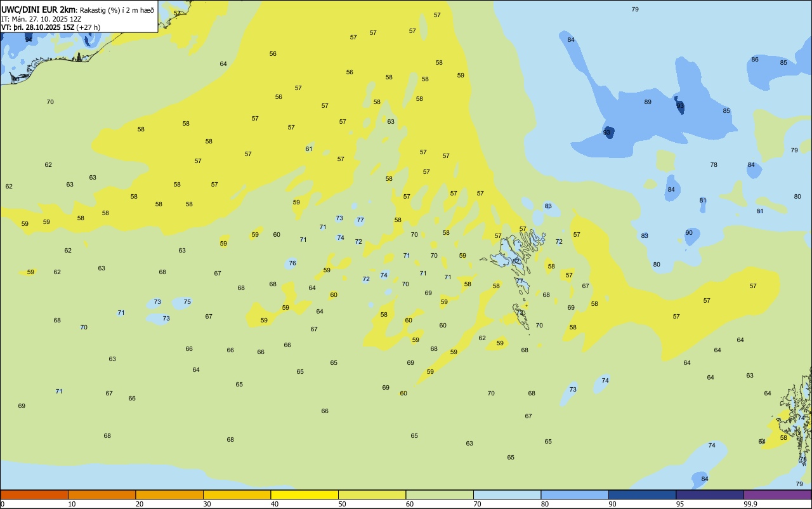Click the dark orange 0–10 legend swatch
This screenshot has height=509, width=812.
pyautogui.click(x=34, y=494)
